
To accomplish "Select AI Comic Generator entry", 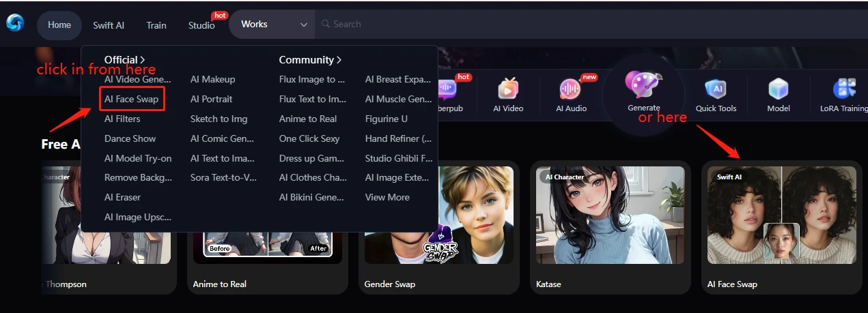I will 222,138.
